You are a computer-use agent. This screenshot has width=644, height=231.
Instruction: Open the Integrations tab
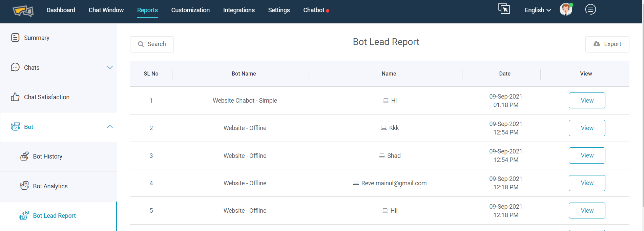(x=239, y=10)
